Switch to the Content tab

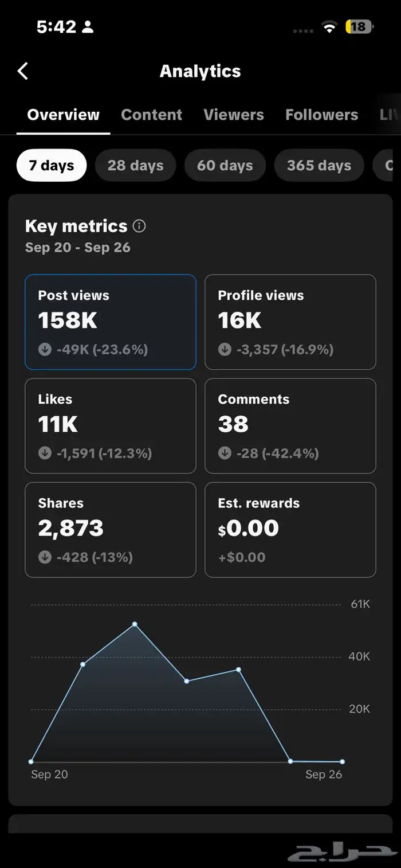click(152, 115)
